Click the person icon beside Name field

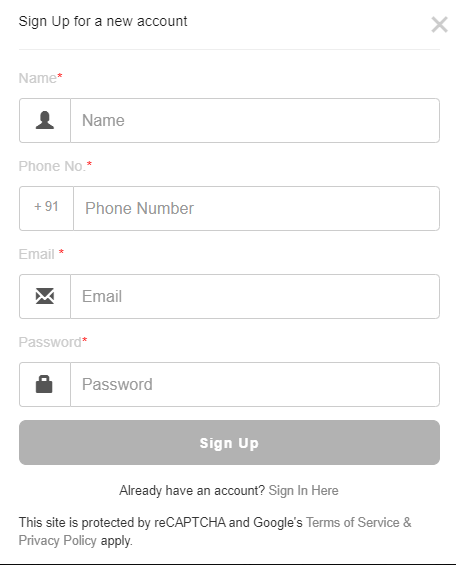pos(45,120)
